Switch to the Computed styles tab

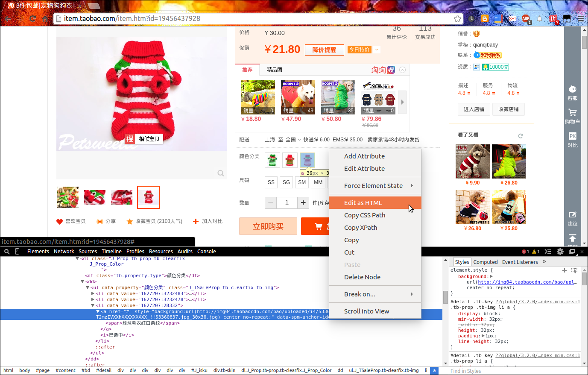pos(486,262)
